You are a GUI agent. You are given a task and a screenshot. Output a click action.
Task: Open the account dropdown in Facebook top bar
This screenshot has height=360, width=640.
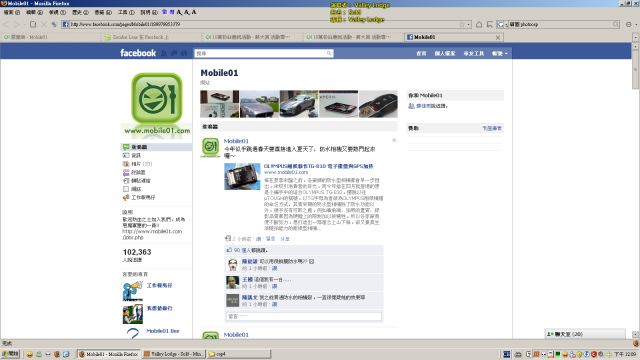point(500,53)
